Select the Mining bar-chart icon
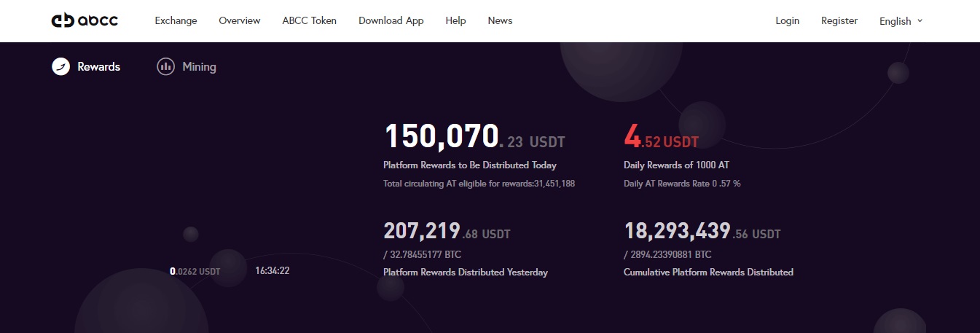 click(x=166, y=66)
